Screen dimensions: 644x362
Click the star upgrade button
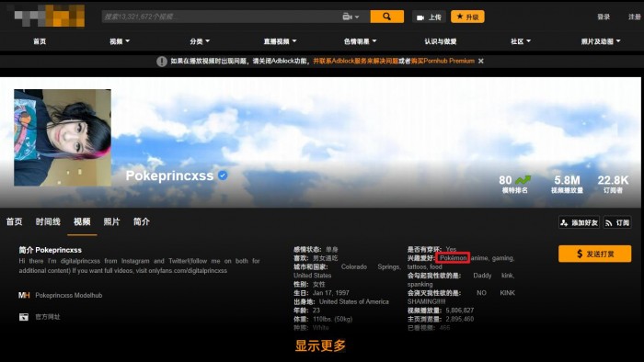(x=467, y=17)
